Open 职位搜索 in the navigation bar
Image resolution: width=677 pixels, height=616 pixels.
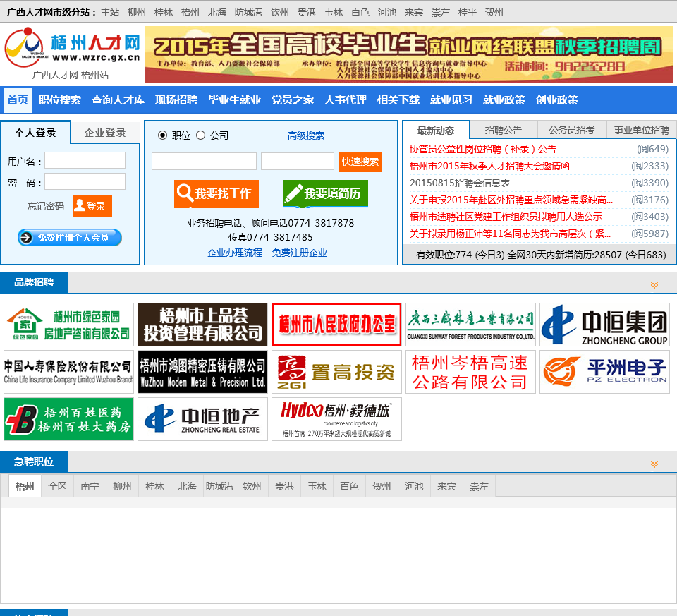[59, 100]
